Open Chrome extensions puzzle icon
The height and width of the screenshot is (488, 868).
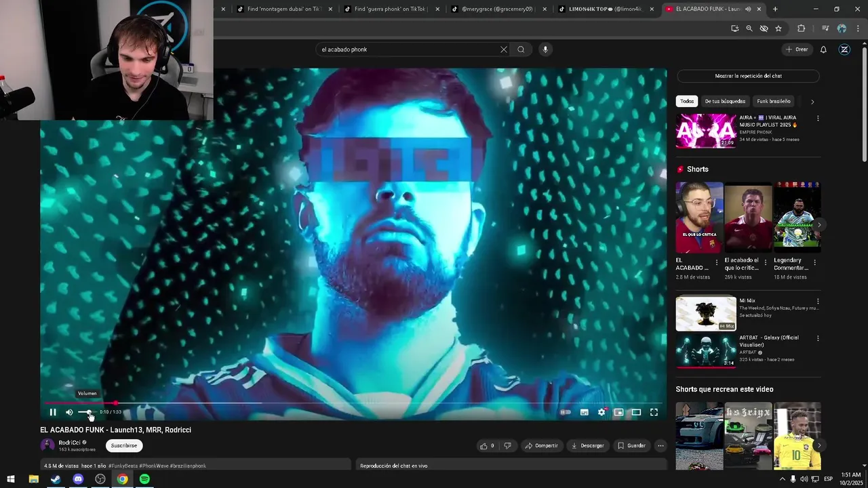[801, 28]
